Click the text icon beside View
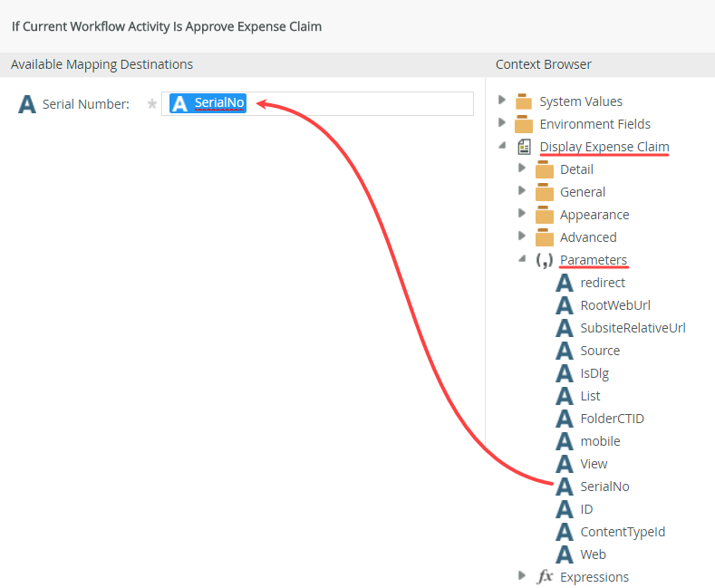 (564, 464)
